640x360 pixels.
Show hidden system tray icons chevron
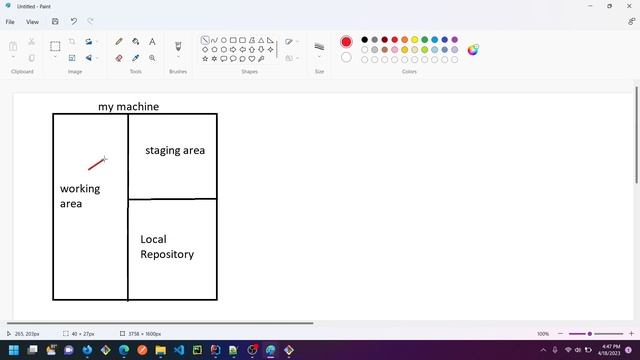click(543, 350)
